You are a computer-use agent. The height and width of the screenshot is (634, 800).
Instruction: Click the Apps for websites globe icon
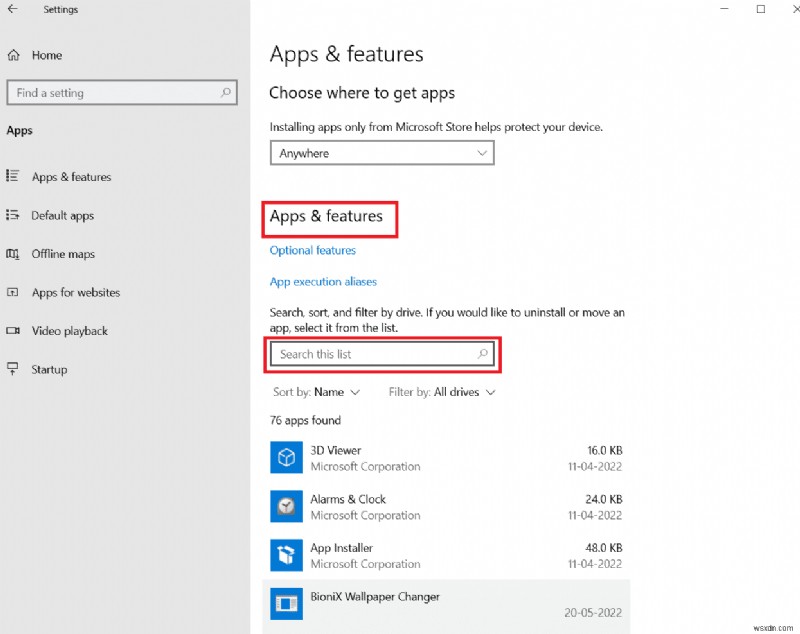[x=14, y=292]
